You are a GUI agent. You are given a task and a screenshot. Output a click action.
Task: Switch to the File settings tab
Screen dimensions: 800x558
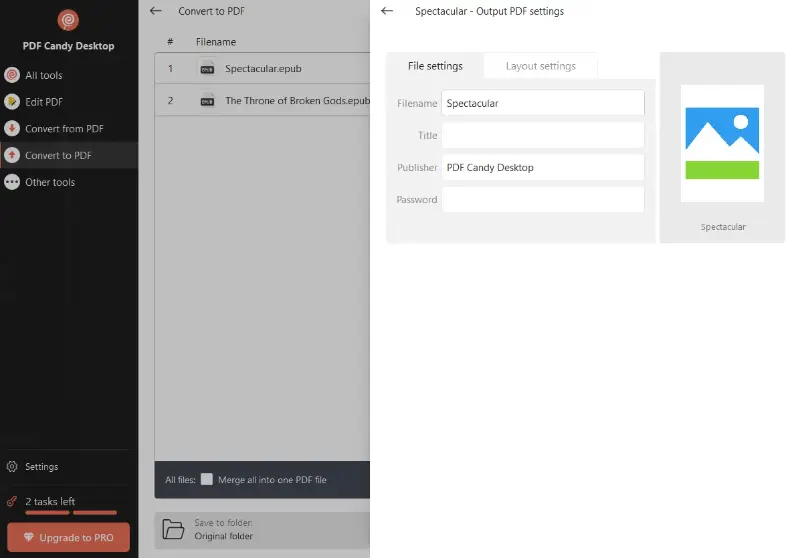435,66
